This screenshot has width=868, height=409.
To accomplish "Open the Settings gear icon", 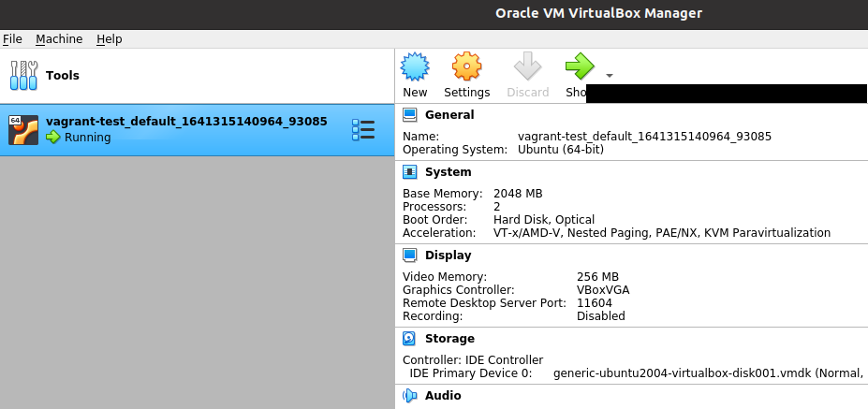I will 466,66.
